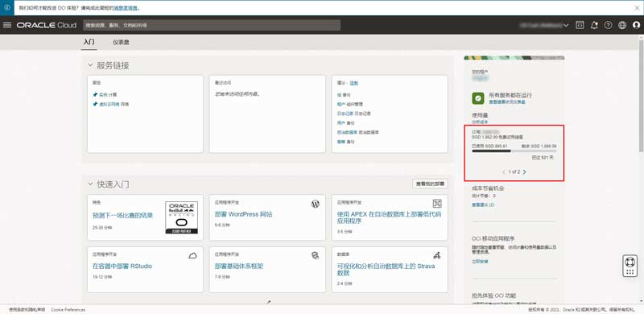The height and width of the screenshot is (314, 644).
Task: Click the green all-services-running check icon
Action: coord(478,98)
